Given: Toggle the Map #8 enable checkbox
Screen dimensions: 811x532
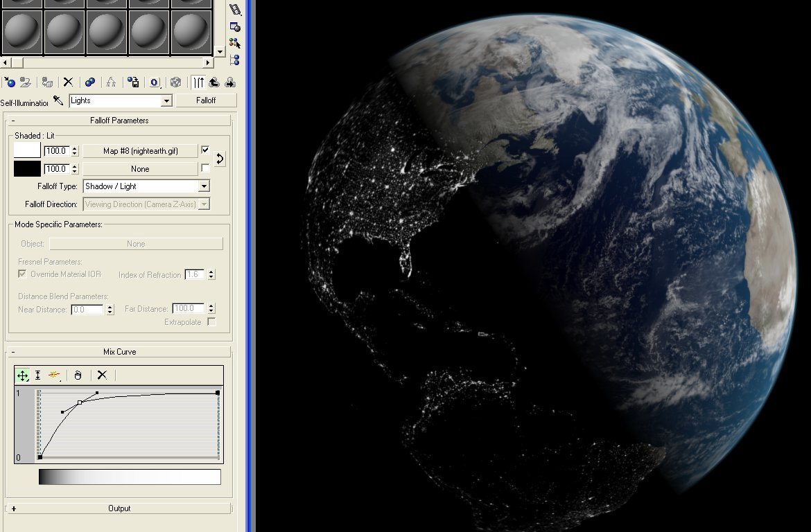Looking at the screenshot, I should click(x=205, y=150).
